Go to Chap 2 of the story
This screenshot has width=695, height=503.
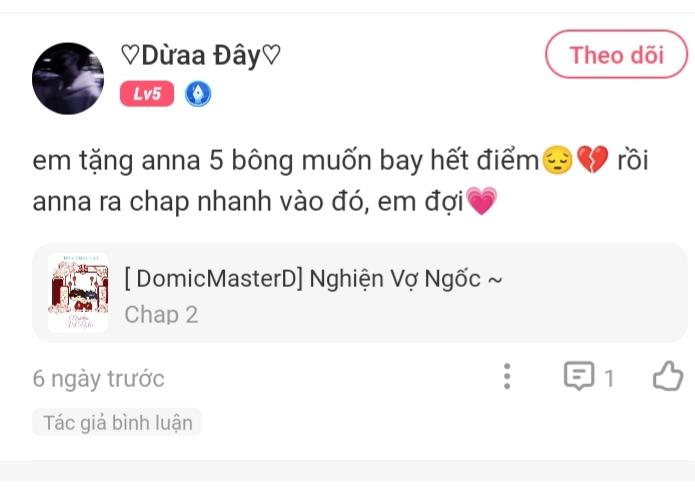click(161, 314)
